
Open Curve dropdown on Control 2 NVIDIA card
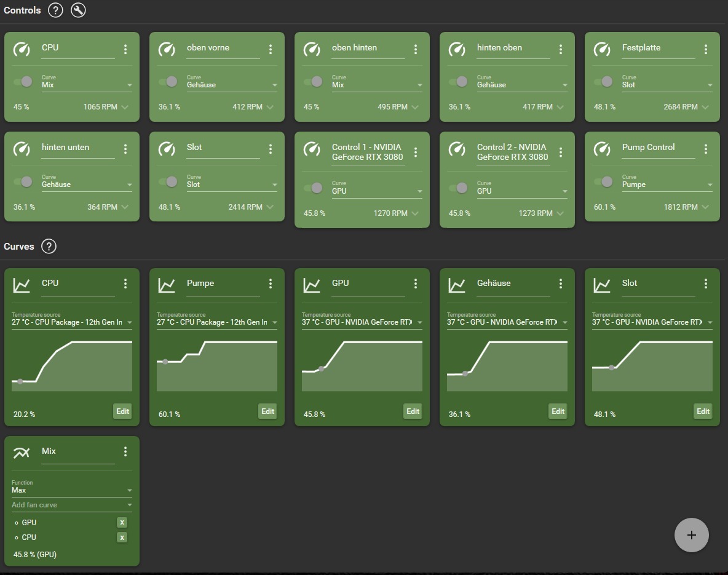(522, 189)
